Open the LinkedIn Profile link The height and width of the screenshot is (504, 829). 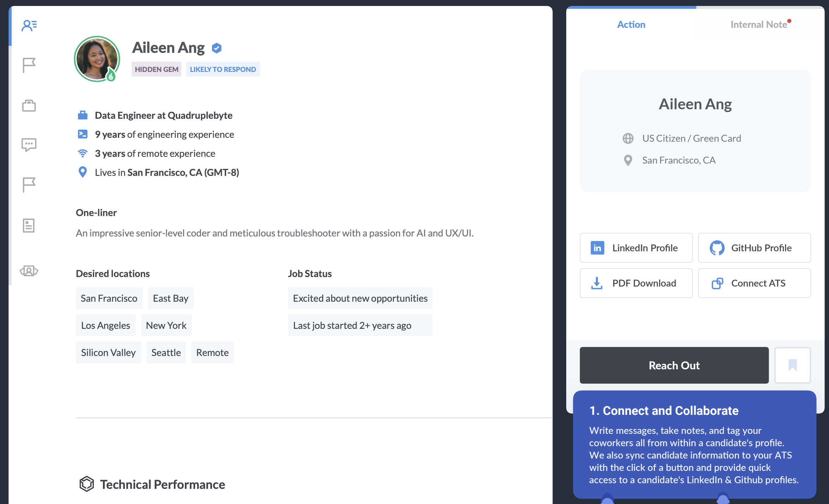coord(636,248)
